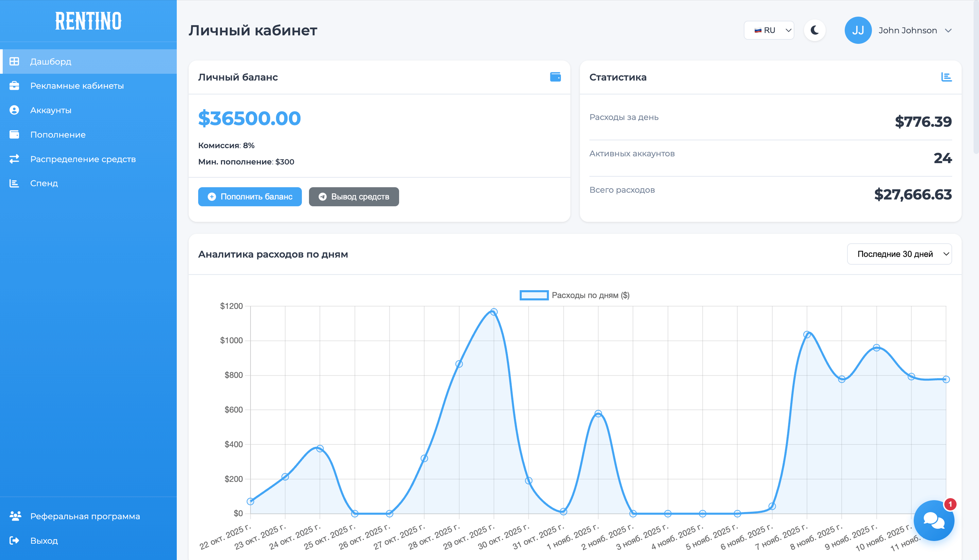
Task: Open the chat support bubble icon
Action: [933, 520]
